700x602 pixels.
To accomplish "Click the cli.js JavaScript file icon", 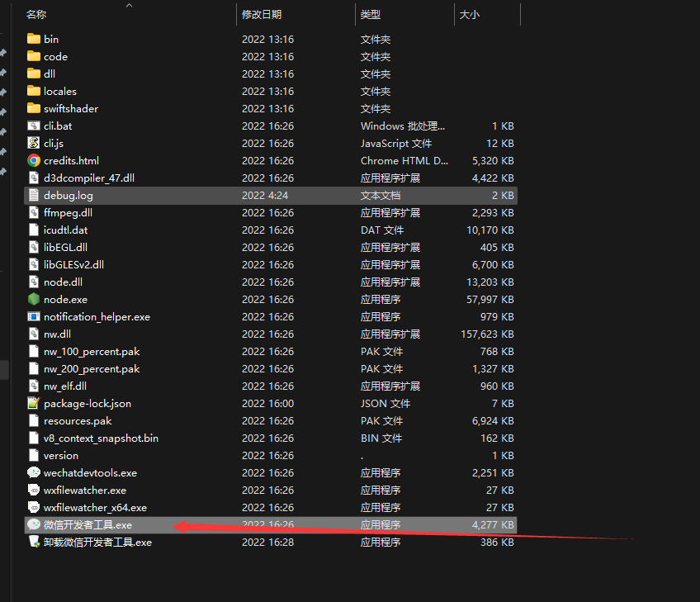I will pos(34,143).
